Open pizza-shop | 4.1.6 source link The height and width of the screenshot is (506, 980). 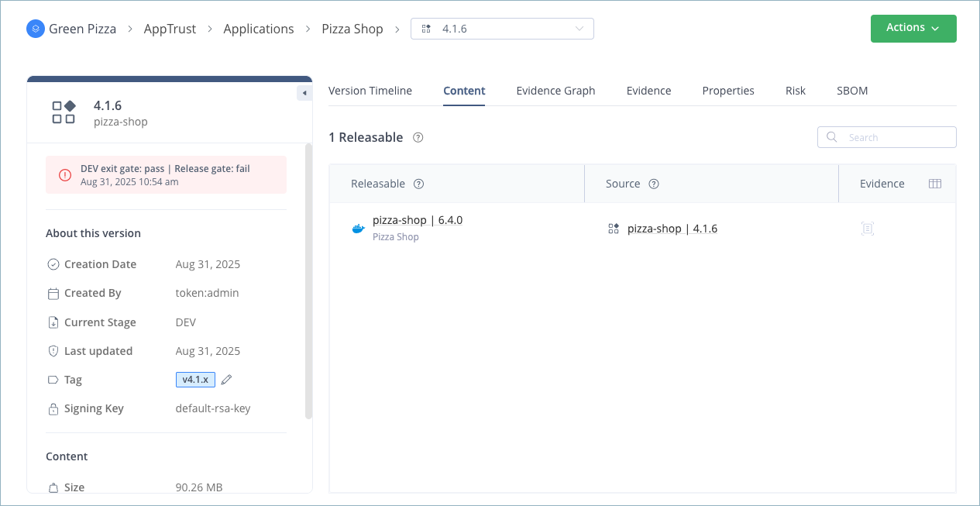click(672, 229)
